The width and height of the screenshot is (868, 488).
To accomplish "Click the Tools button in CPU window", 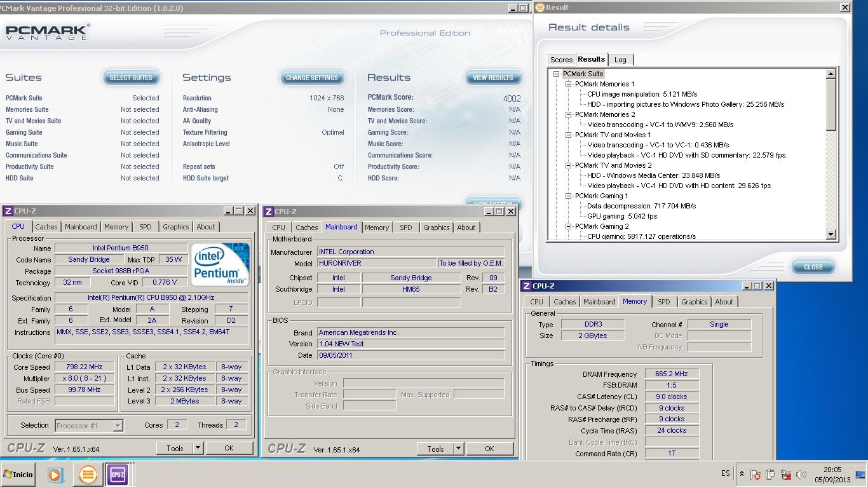I will click(175, 448).
